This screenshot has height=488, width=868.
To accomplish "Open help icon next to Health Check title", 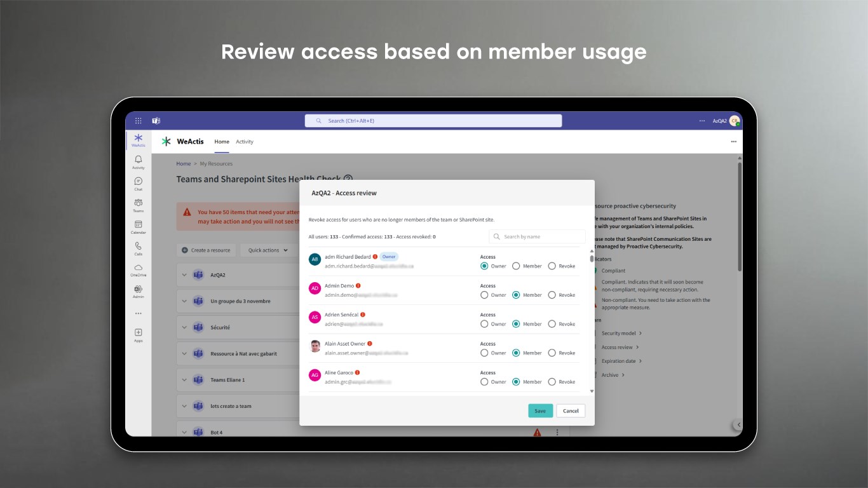I will point(348,179).
